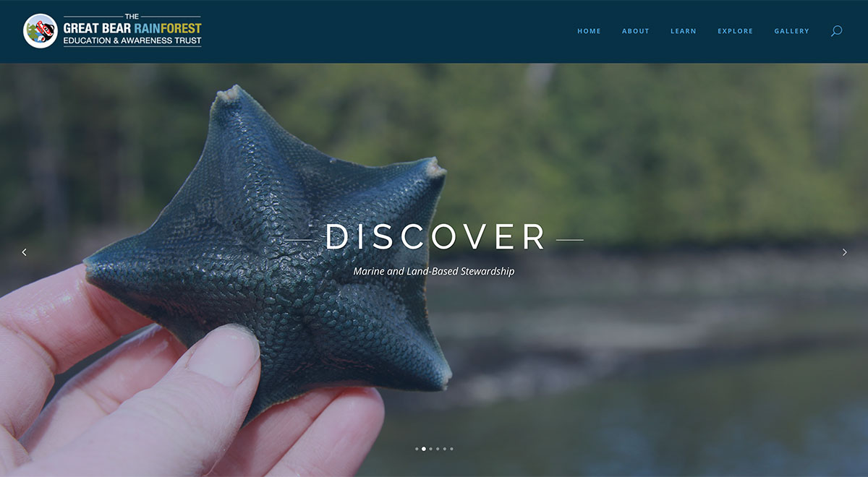Jump to the third slider dot
The width and height of the screenshot is (868, 477).
tap(430, 449)
